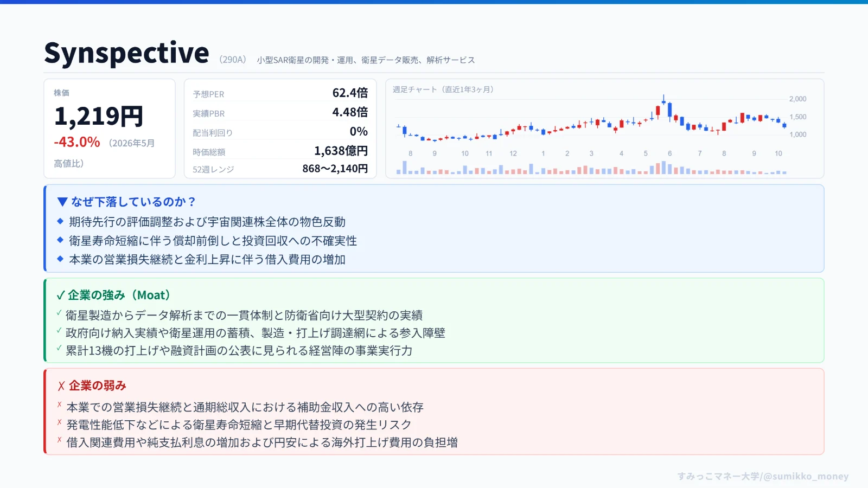Click the 実績PBR value 4.48倍
Viewport: 868px width, 488px height.
[x=350, y=112]
